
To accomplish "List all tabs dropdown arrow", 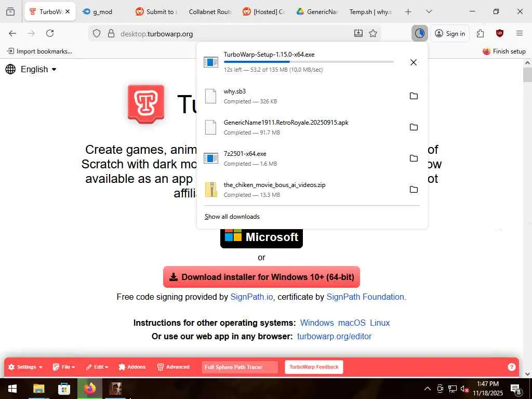I will click(x=429, y=11).
